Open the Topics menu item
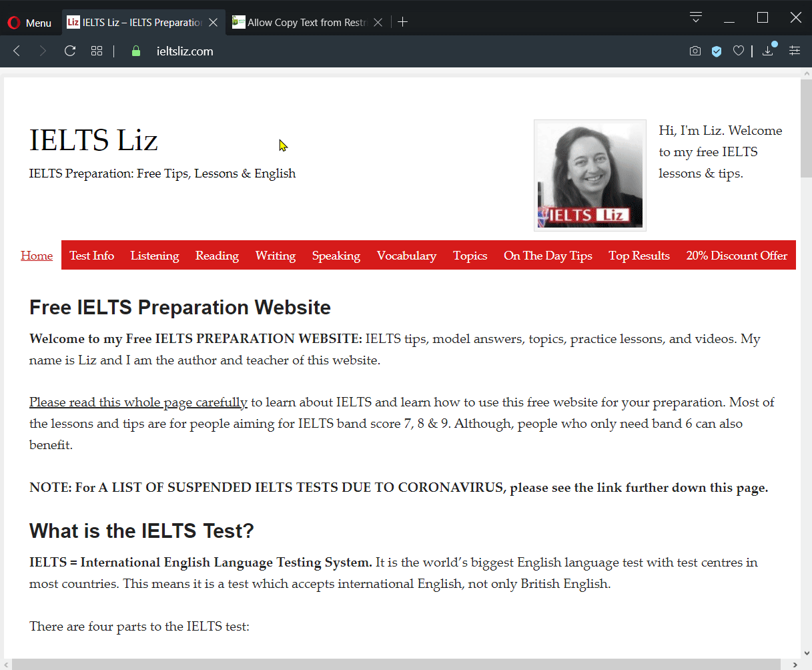This screenshot has height=670, width=812. (470, 256)
